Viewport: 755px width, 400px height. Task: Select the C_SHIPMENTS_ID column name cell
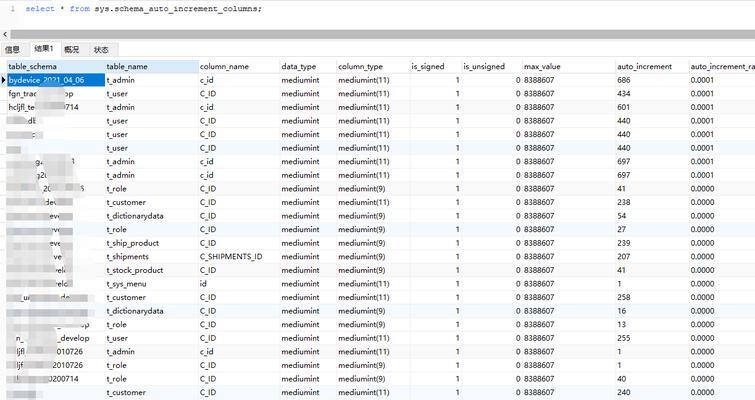click(231, 257)
